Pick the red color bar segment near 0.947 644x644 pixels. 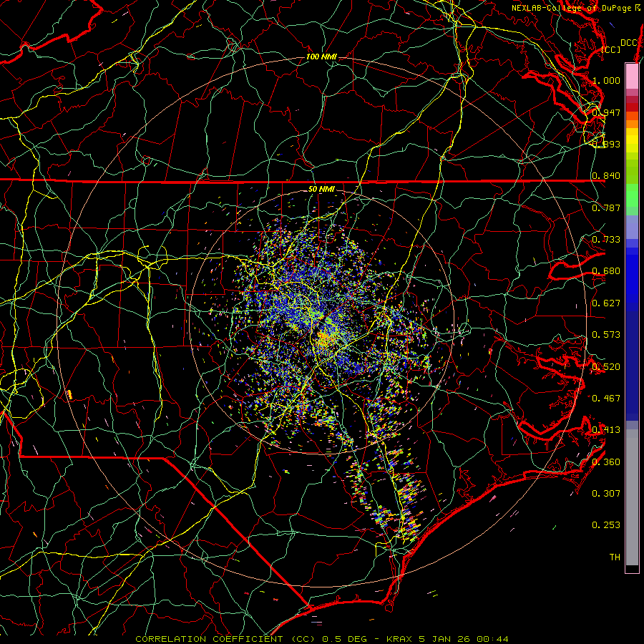pyautogui.click(x=632, y=107)
